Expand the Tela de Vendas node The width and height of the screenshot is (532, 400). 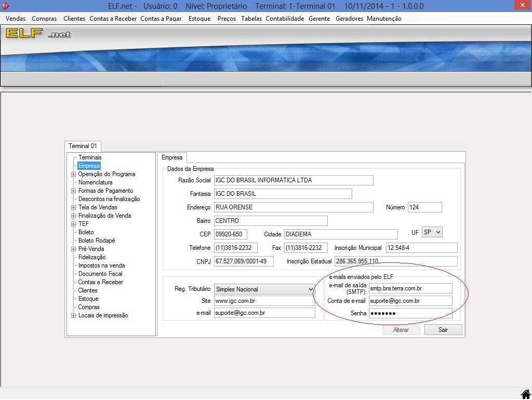click(73, 207)
